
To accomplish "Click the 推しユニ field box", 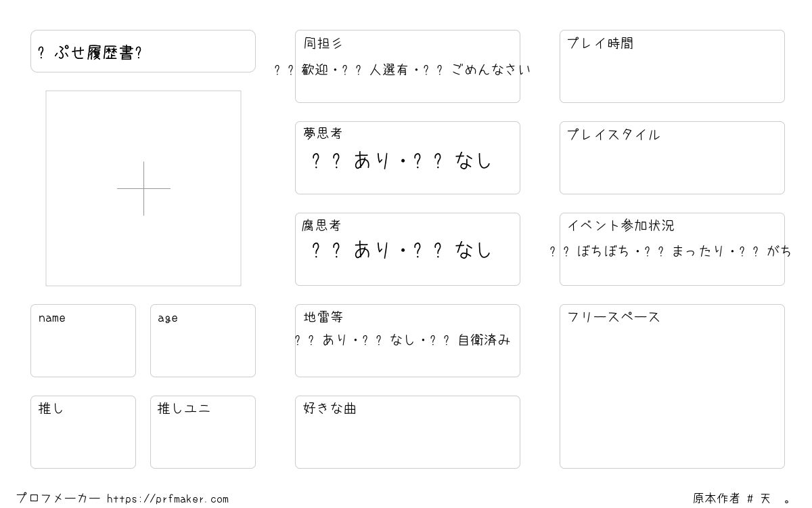I will click(203, 432).
